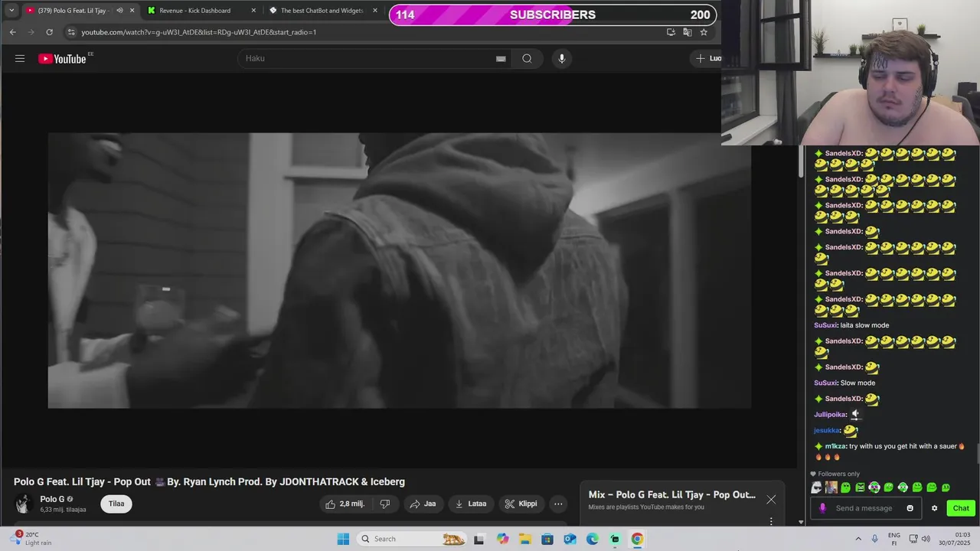This screenshot has width=980, height=551.
Task: Click the install/cast screen icon in address bar
Action: pyautogui.click(x=671, y=32)
